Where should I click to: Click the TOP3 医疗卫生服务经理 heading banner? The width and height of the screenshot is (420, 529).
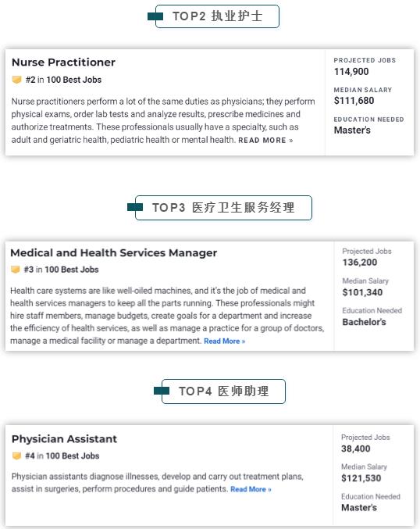(223, 208)
